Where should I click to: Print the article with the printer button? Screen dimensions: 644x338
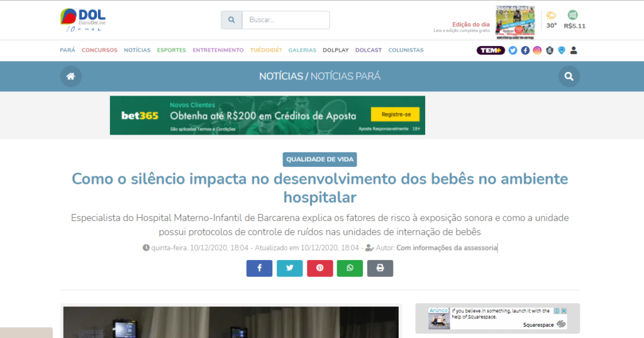(380, 268)
